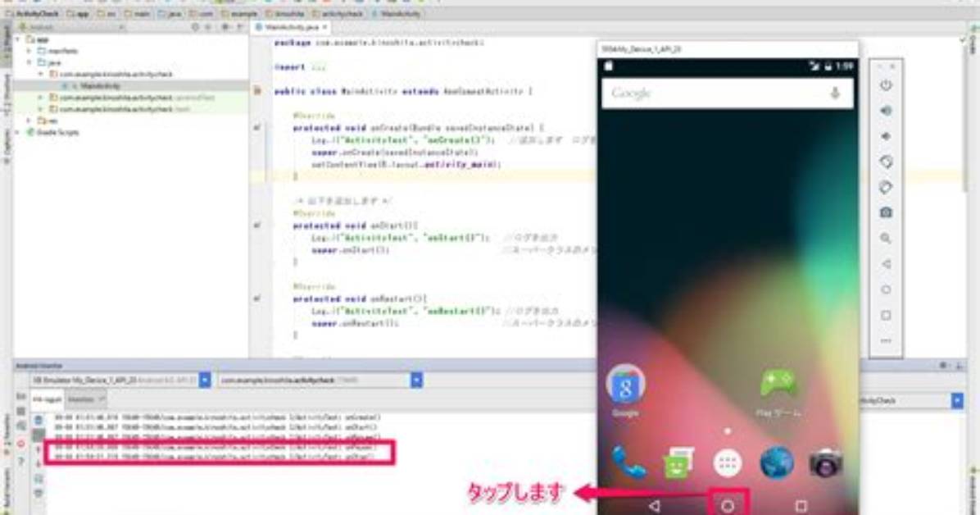Open the Android view selector in the Project panel

tap(72, 28)
